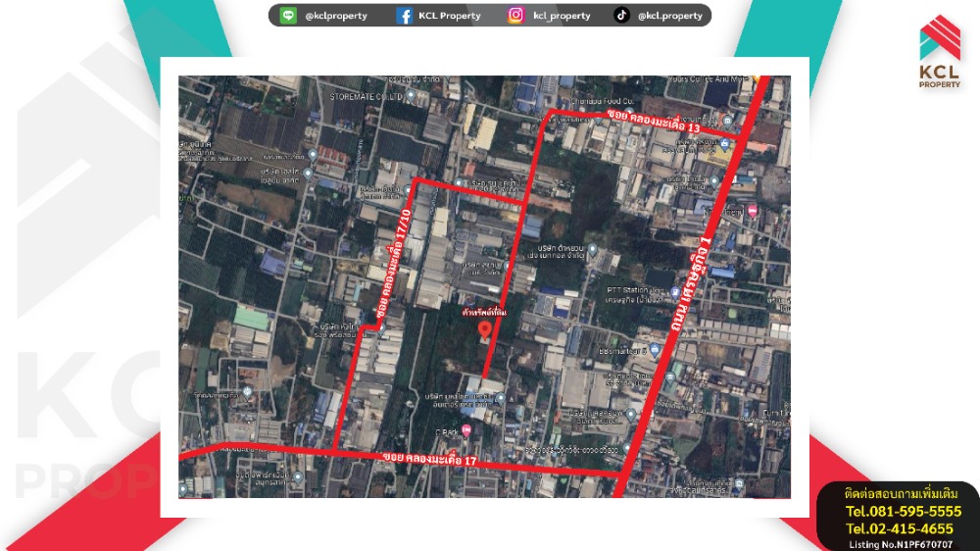Open kcl_property Instagram handle text

562,16
